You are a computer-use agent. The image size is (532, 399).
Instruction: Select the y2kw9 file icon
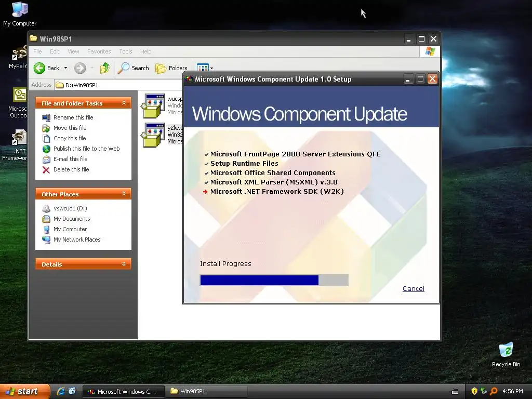153,135
